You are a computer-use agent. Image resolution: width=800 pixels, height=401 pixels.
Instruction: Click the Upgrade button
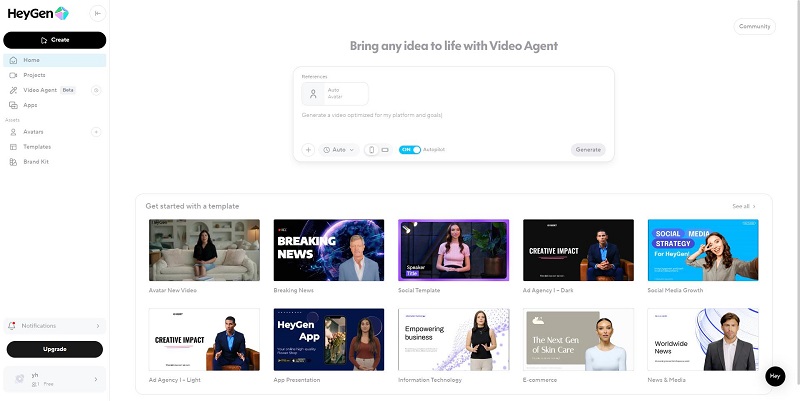coord(55,349)
